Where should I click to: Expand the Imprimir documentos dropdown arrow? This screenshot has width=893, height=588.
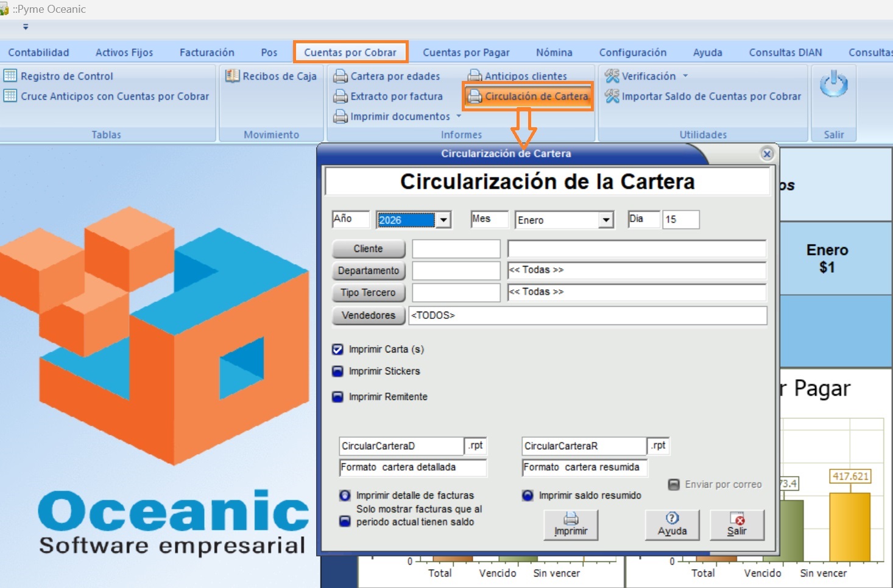[459, 116]
